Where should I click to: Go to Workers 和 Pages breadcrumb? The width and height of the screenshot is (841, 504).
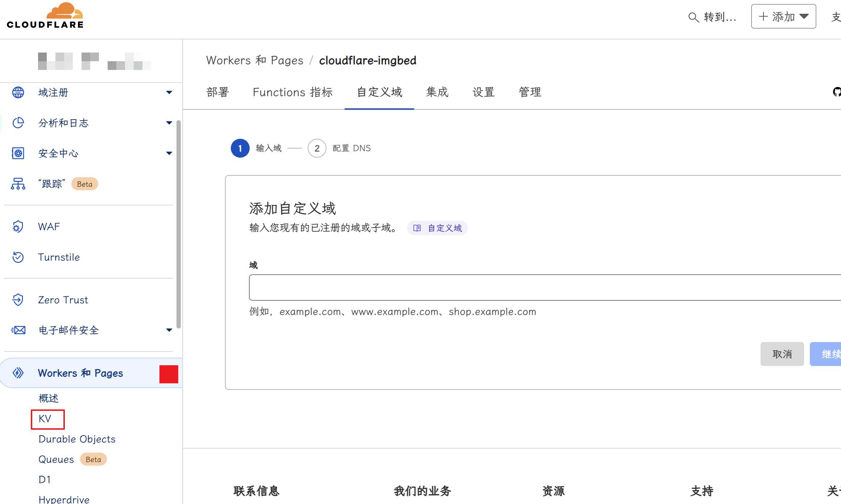(x=255, y=60)
